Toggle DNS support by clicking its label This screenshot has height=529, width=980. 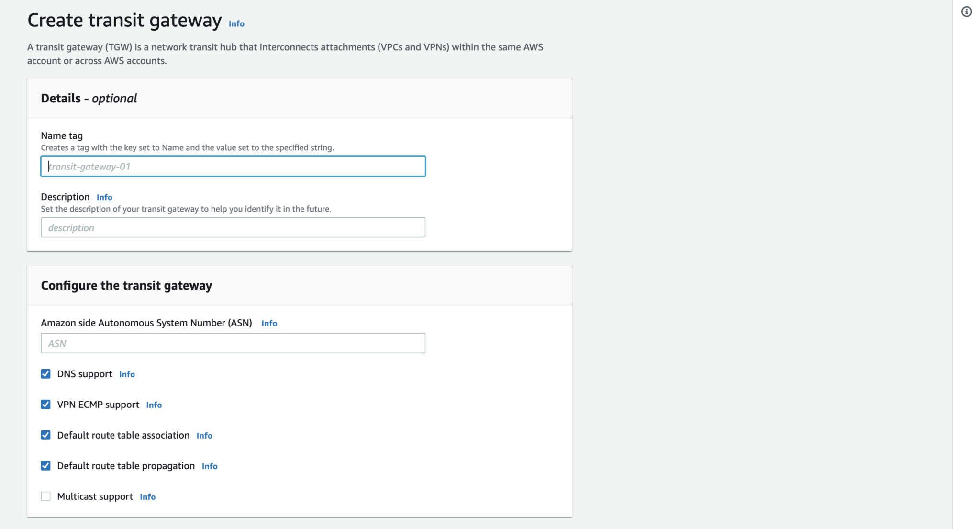[x=84, y=374]
